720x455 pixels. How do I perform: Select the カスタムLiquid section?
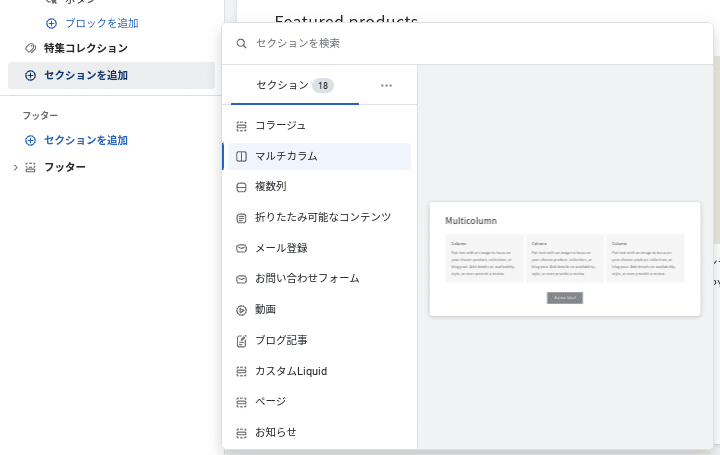click(319, 371)
